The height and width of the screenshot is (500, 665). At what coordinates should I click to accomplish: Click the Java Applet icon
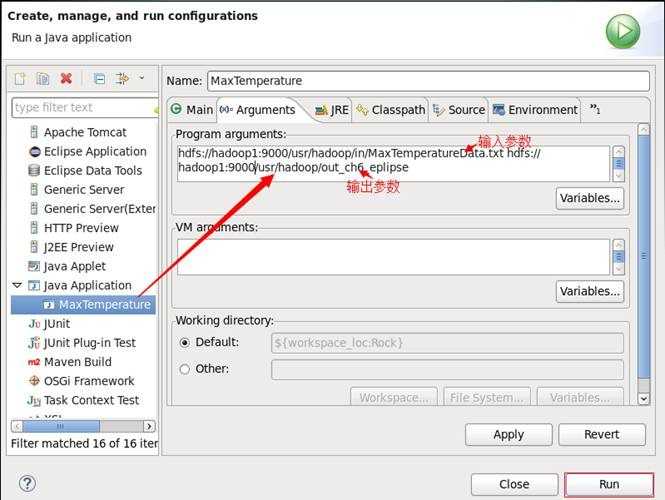pos(34,266)
